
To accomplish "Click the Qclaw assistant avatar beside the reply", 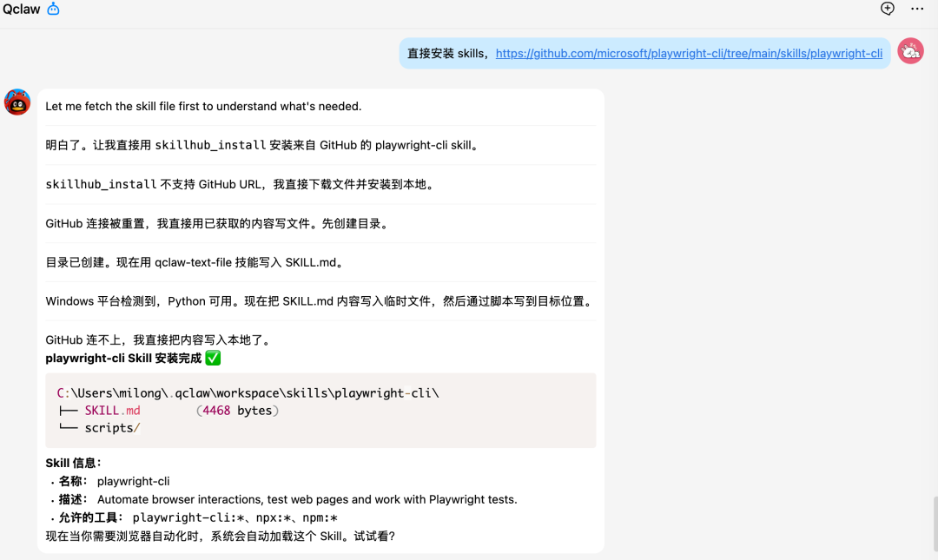I will pos(17,102).
